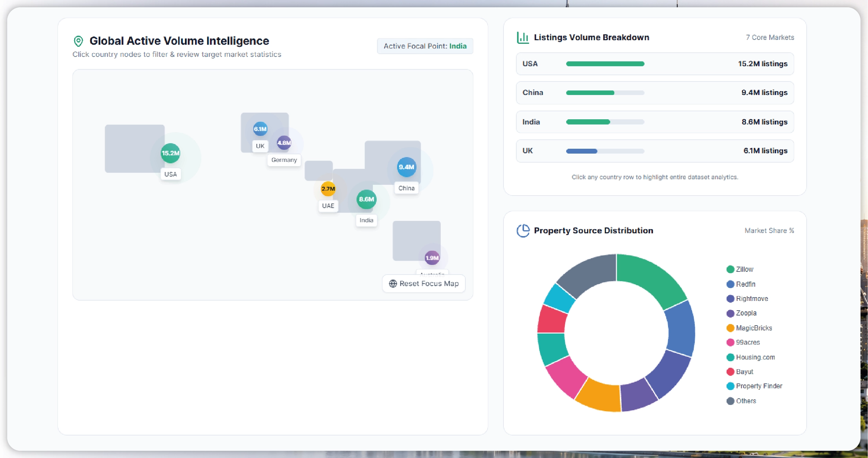
Task: Click the Active Focal Point: India badge
Action: [x=425, y=46]
